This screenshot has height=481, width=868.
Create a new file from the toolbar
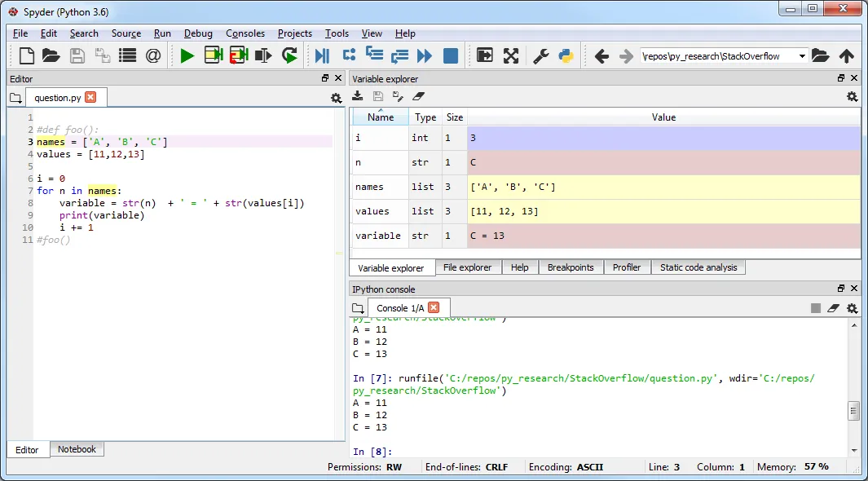(x=27, y=55)
